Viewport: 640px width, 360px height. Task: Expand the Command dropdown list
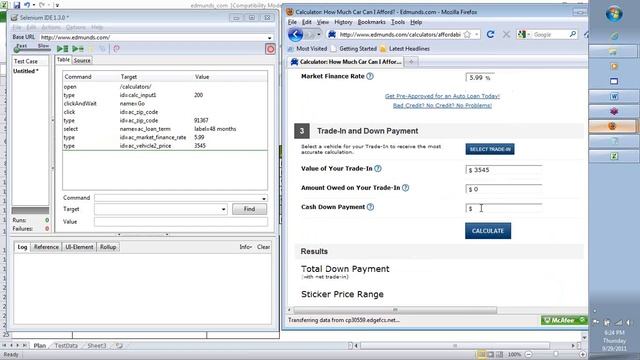(x=264, y=198)
